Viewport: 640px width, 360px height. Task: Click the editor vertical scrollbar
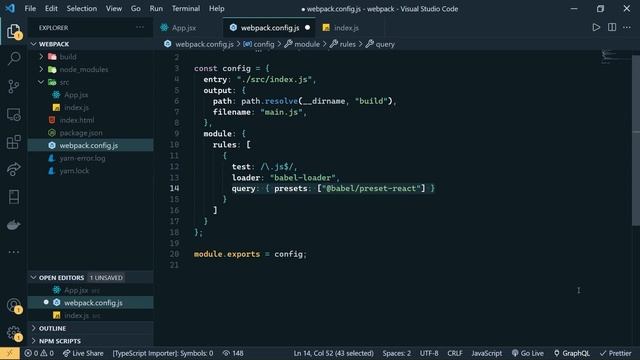pyautogui.click(x=636, y=140)
